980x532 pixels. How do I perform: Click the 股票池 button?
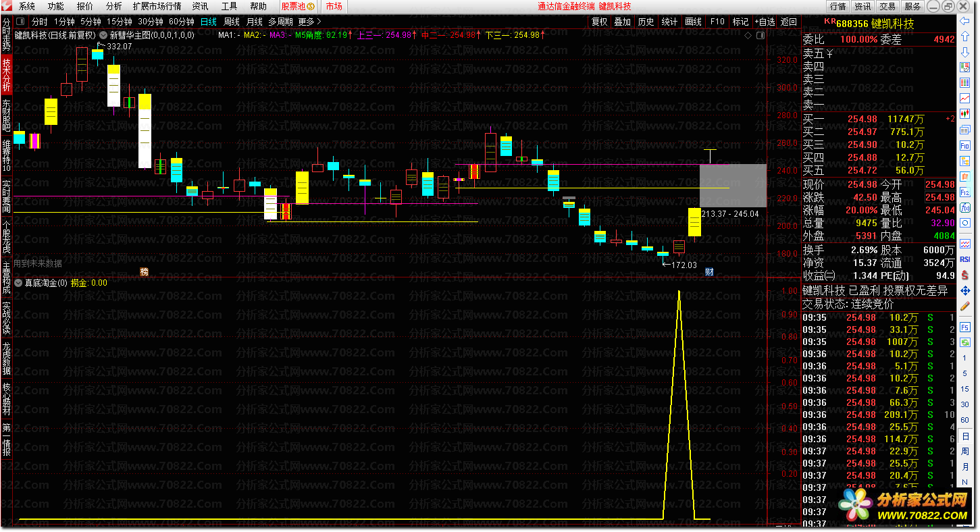(x=298, y=6)
